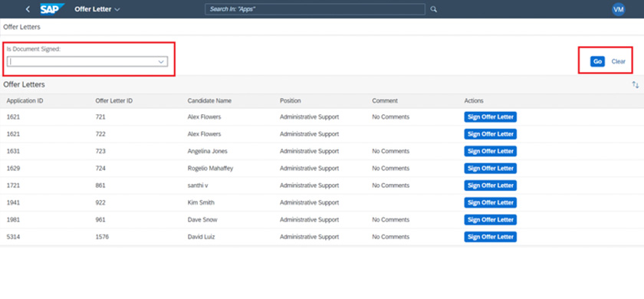Image resolution: width=644 pixels, height=299 pixels.
Task: Select application ID 1631 cell
Action: click(13, 151)
